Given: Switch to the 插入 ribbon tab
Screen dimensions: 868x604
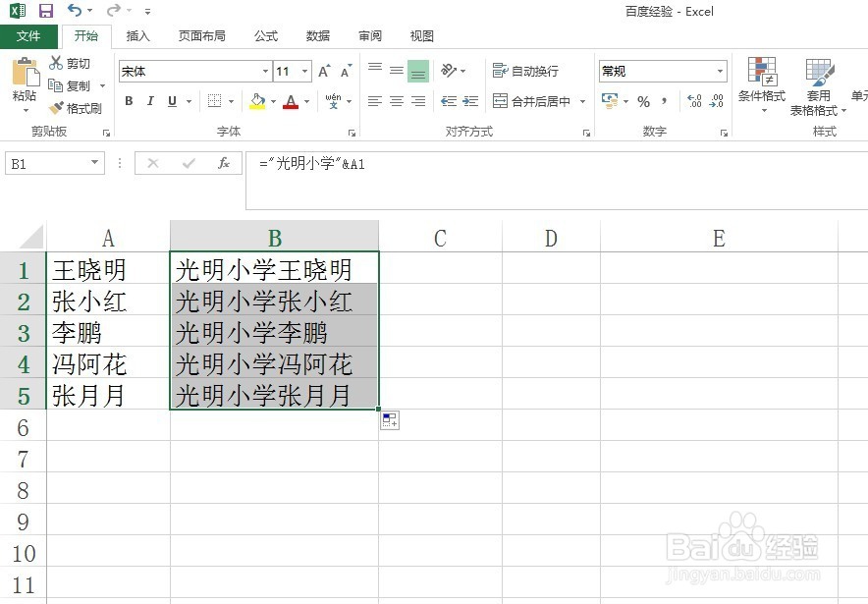Looking at the screenshot, I should (x=136, y=35).
